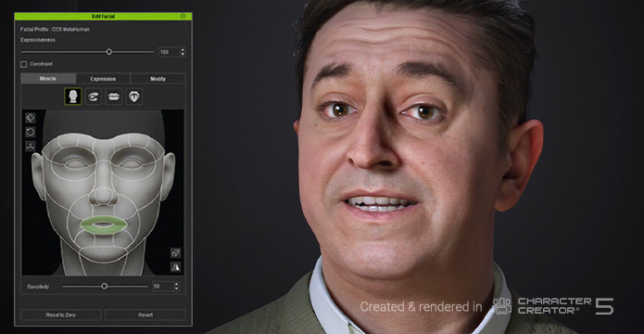
Task: Click the Expressiveness slider handle
Action: tap(108, 52)
